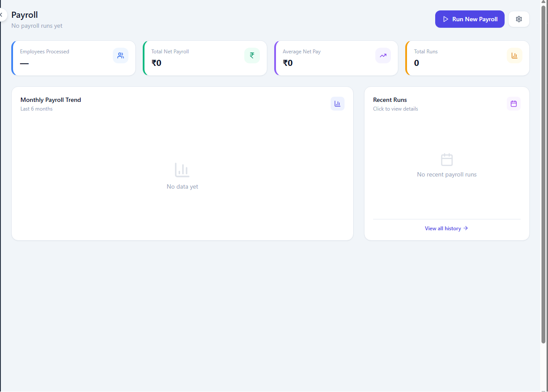Click the 'No payroll runs yet' subtitle
The height and width of the screenshot is (392, 548).
[x=37, y=26]
